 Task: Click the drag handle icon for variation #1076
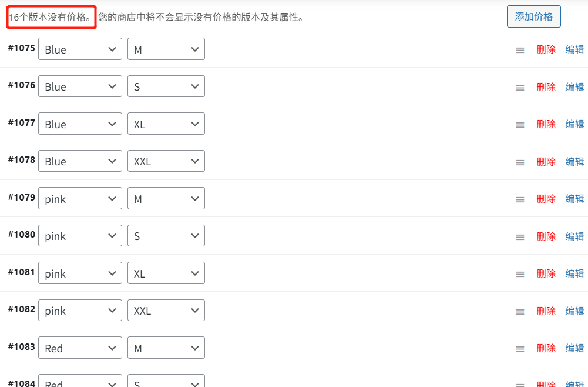(520, 87)
